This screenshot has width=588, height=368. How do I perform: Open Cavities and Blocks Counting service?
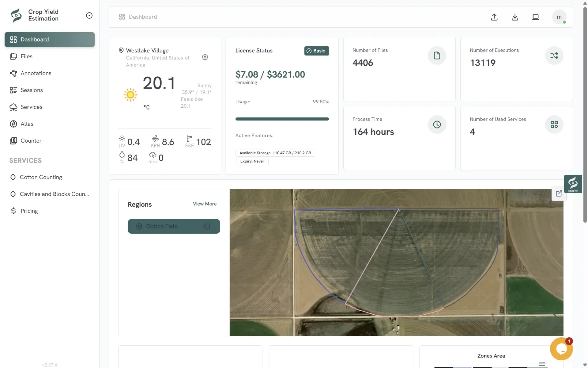pyautogui.click(x=50, y=194)
